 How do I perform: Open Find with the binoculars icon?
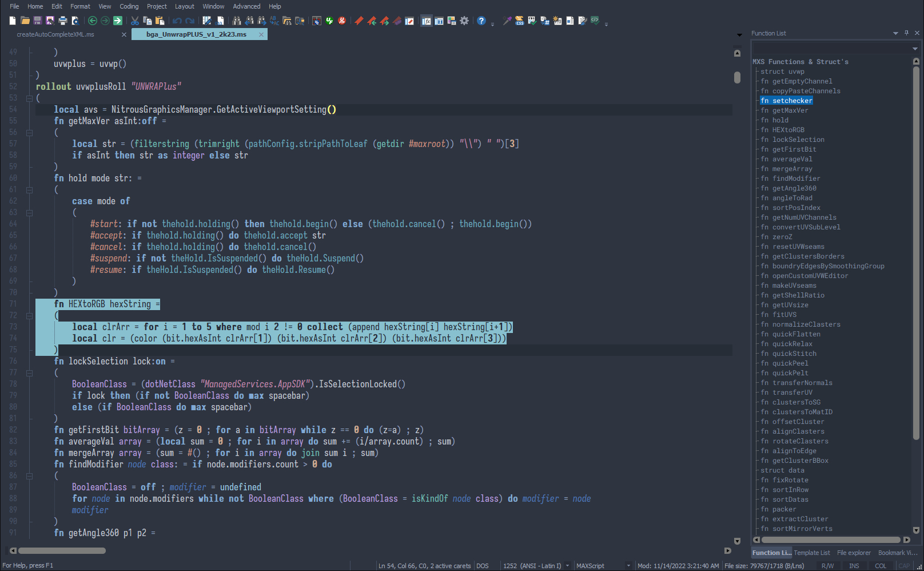coord(237,21)
